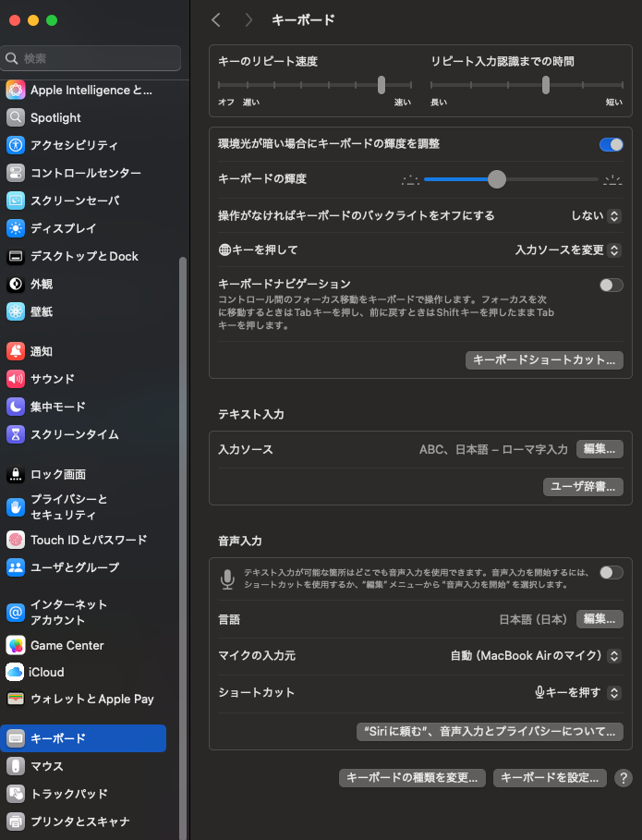Open the バックライトをオフにする しない dropdown
This screenshot has height=840, width=642.
click(x=596, y=216)
